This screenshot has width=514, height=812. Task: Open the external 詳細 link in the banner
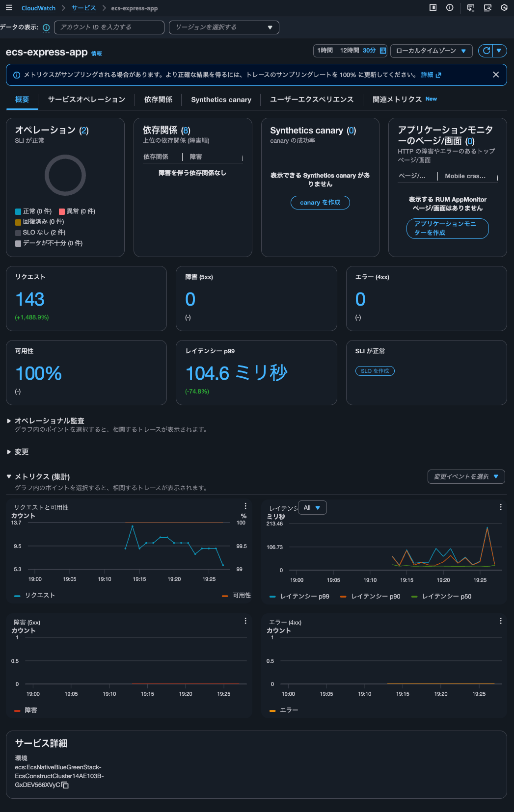tap(431, 75)
